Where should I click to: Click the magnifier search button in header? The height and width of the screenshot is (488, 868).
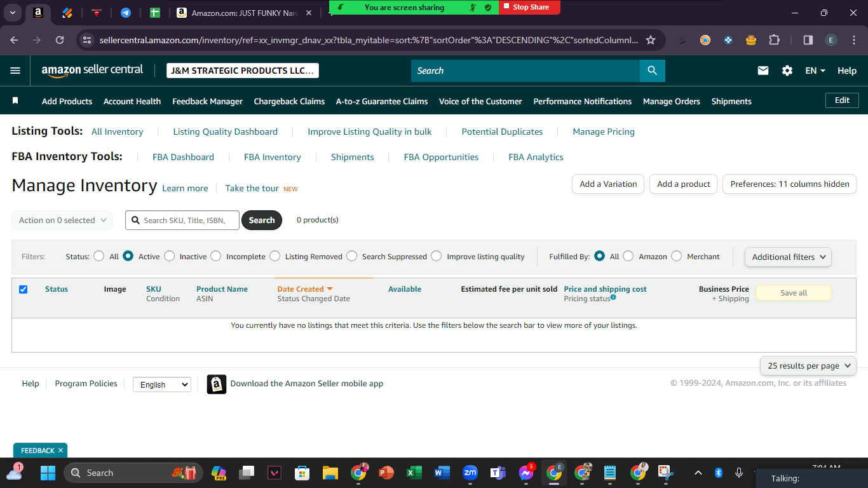pos(653,71)
